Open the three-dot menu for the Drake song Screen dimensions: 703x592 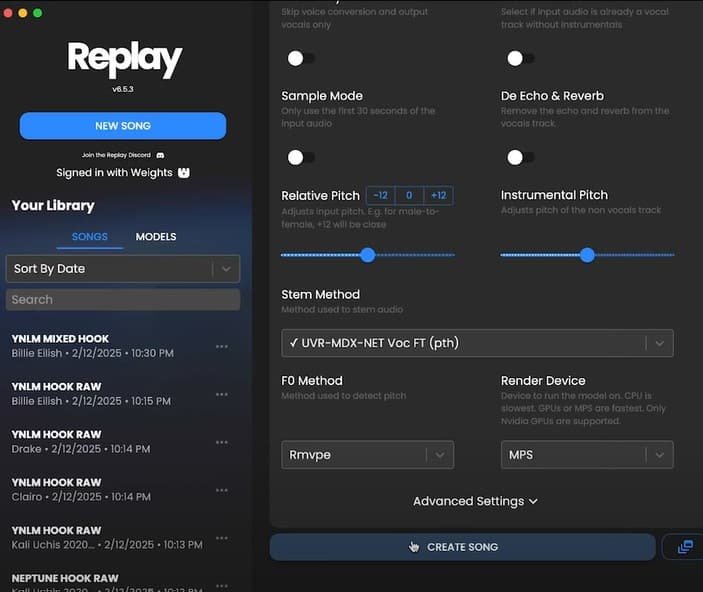pos(221,442)
